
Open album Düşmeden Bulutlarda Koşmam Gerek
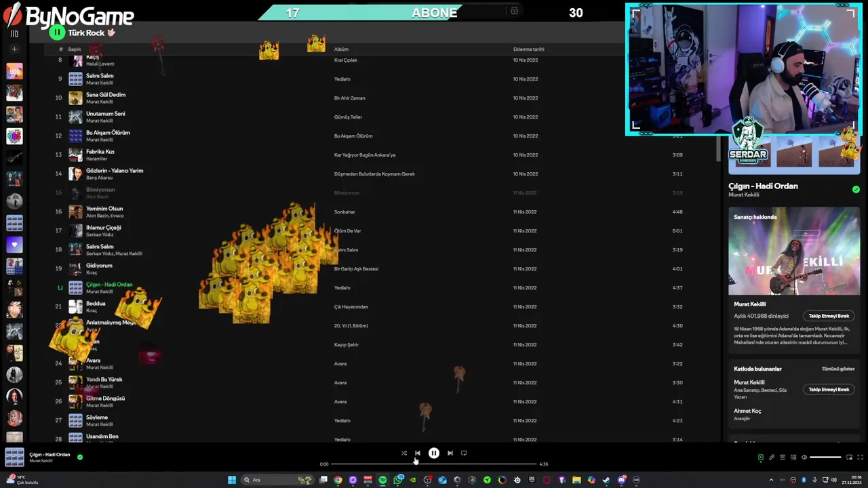(374, 174)
